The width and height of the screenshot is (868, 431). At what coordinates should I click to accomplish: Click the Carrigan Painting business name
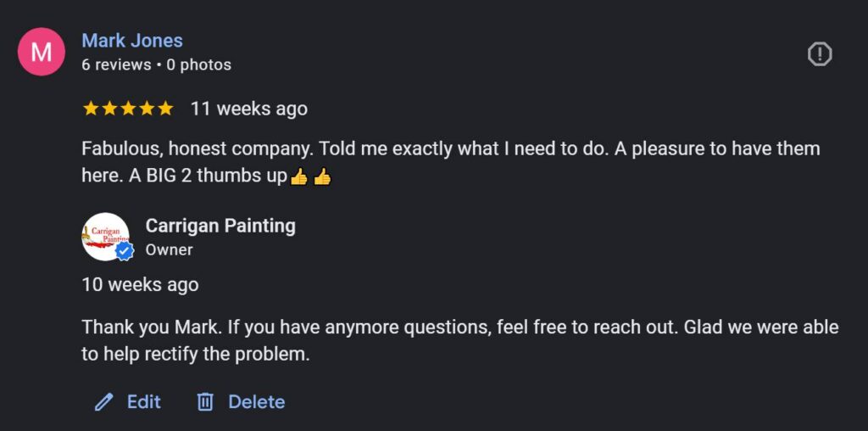tap(220, 226)
